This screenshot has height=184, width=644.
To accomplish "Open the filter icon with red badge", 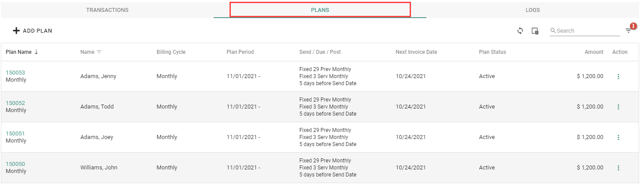I will point(629,30).
